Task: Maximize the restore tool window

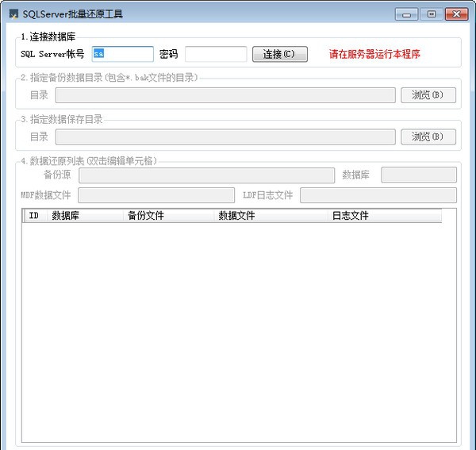Action: (432, 14)
